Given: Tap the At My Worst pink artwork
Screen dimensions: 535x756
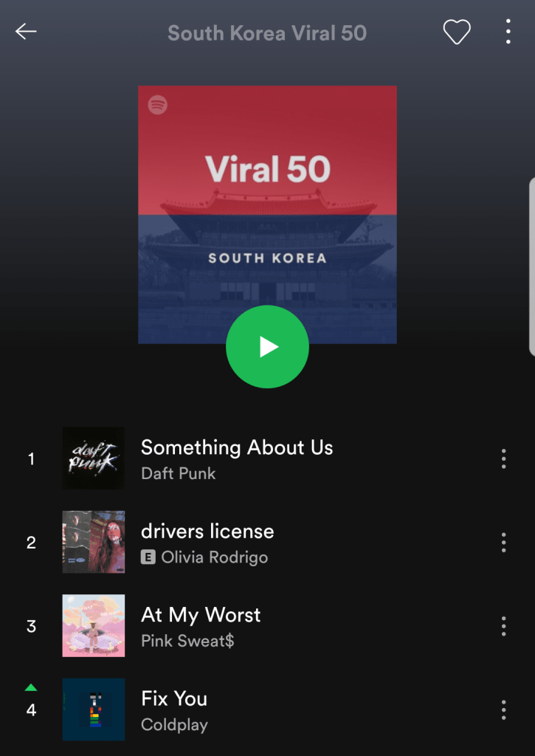Looking at the screenshot, I should pos(94,626).
